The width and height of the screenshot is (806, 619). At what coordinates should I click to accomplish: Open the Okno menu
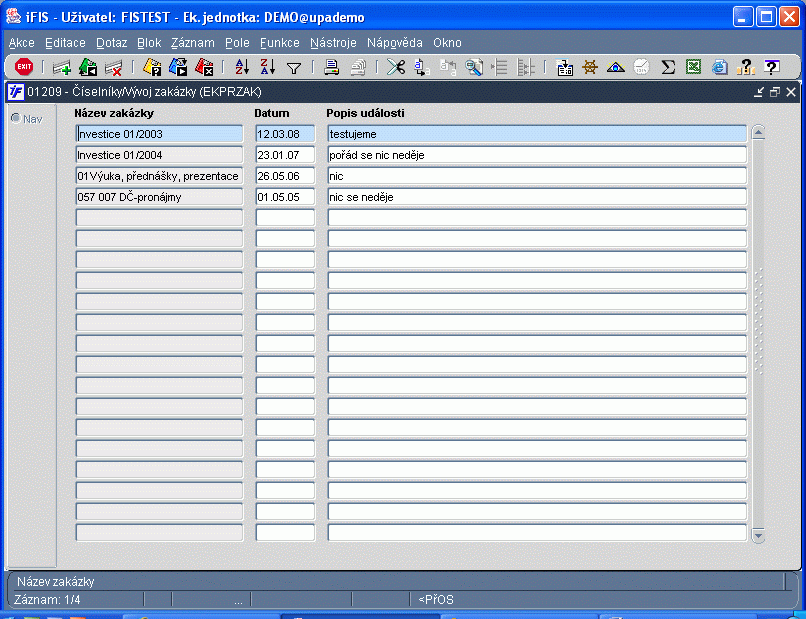point(447,43)
